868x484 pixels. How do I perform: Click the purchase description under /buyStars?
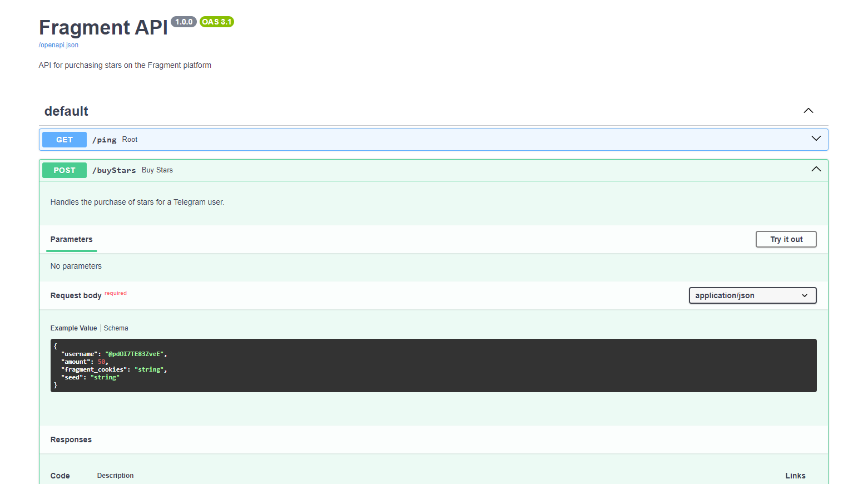(137, 202)
